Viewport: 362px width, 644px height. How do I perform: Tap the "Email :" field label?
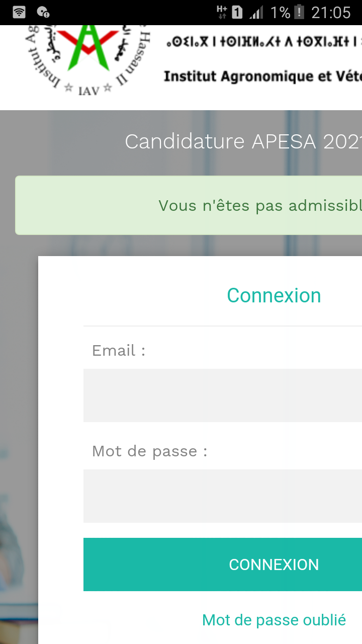click(119, 350)
